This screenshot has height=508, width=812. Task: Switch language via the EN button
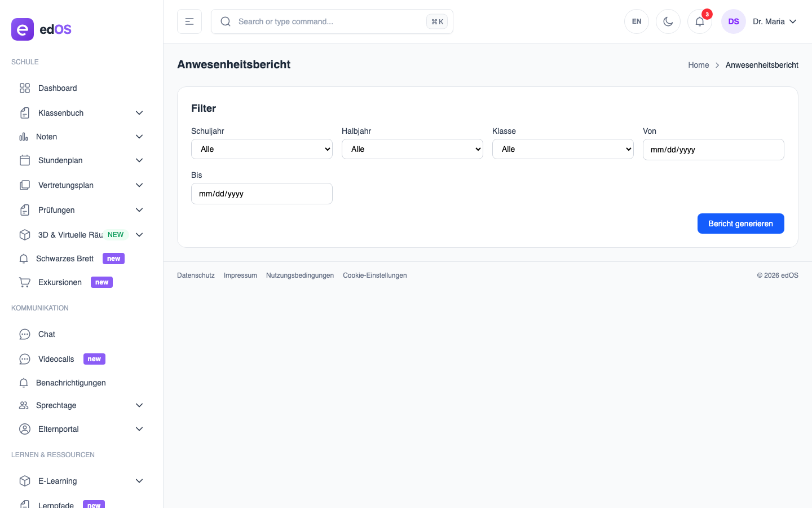point(637,21)
